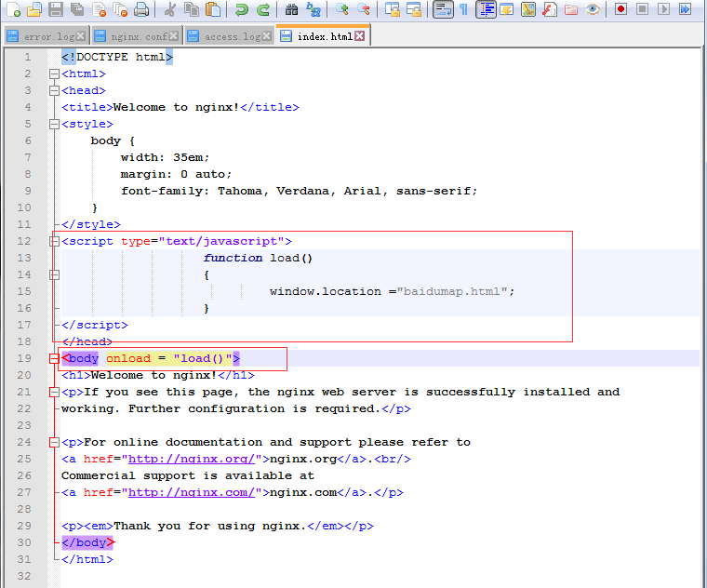Click the "font-family" CSS property
This screenshot has height=588, width=707.
pos(162,191)
